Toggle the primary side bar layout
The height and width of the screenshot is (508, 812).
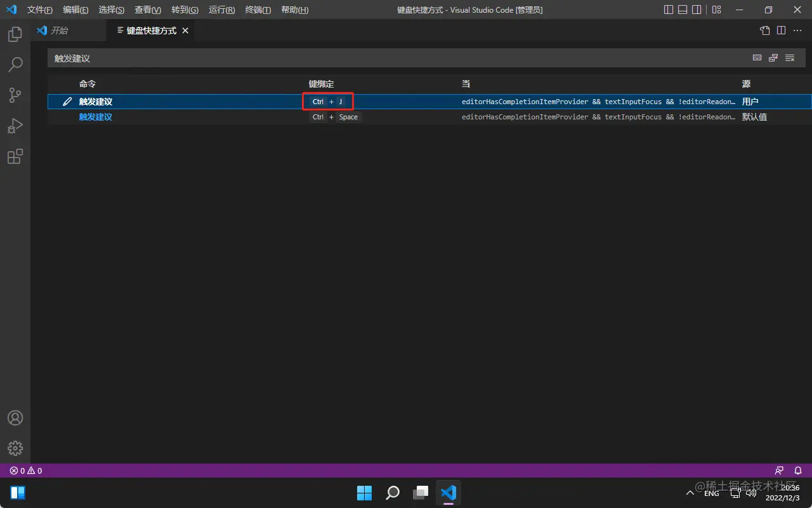pyautogui.click(x=669, y=10)
